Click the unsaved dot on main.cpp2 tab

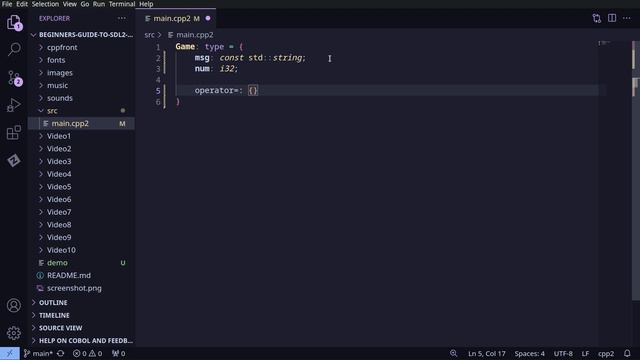click(x=208, y=18)
